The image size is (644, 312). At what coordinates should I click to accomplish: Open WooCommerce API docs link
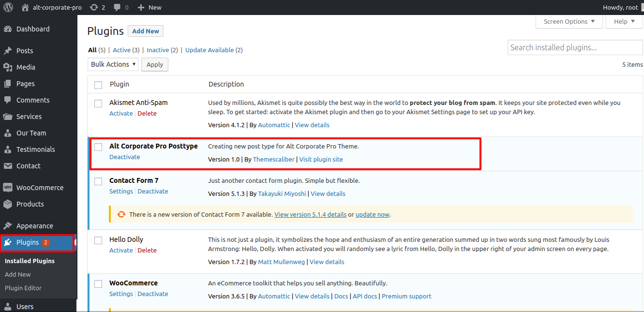tap(365, 296)
